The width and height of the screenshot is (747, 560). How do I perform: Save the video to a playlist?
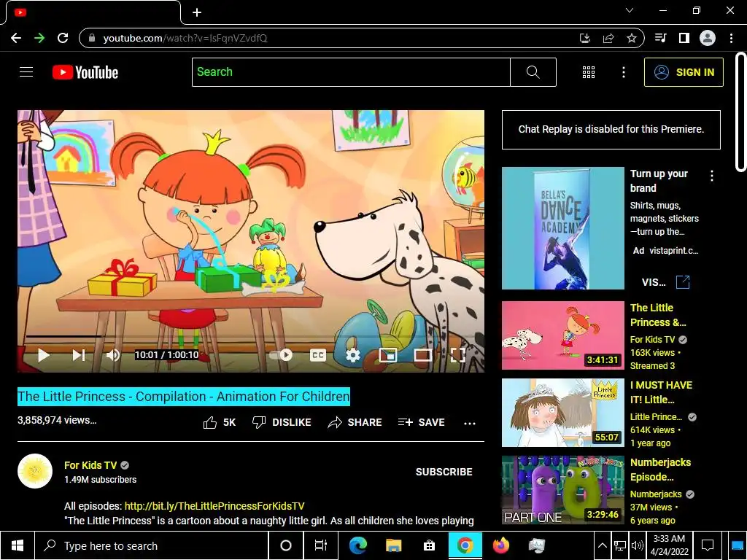[x=421, y=422]
